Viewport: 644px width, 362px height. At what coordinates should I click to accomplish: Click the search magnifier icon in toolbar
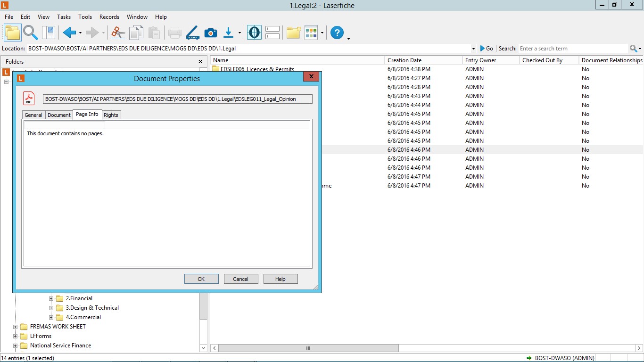pyautogui.click(x=31, y=33)
